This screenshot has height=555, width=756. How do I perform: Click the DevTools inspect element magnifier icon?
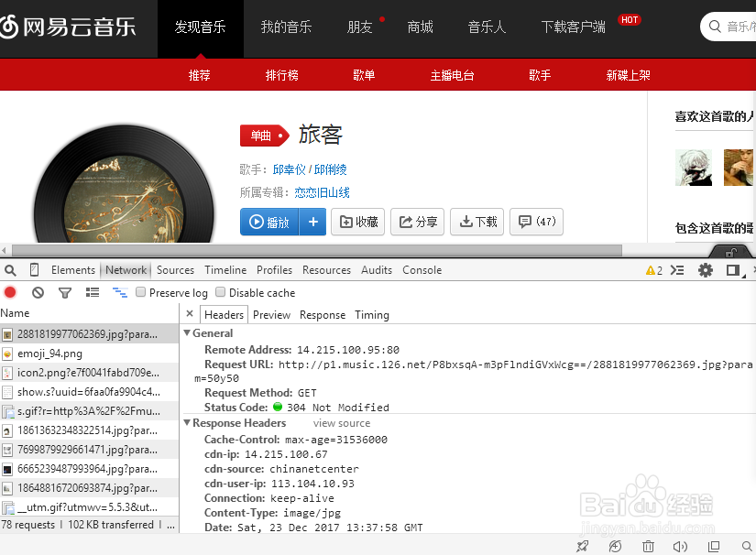11,270
